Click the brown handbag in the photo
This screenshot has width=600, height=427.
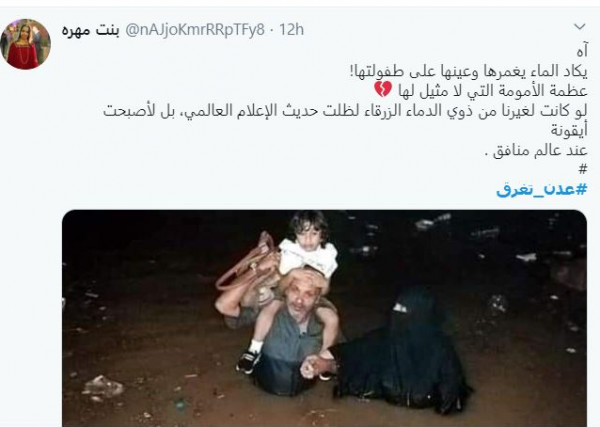(x=249, y=264)
